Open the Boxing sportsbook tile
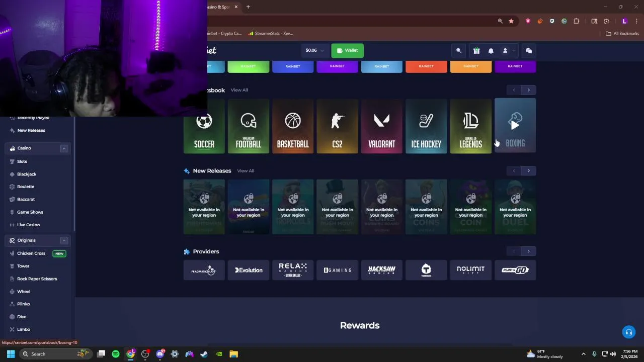The image size is (644, 362). click(x=515, y=125)
